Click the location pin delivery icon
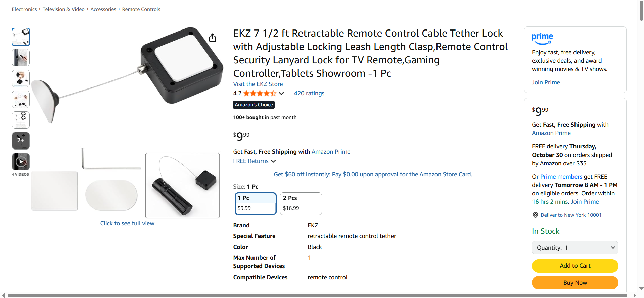Viewport: 644px width, 298px height. coord(535,215)
